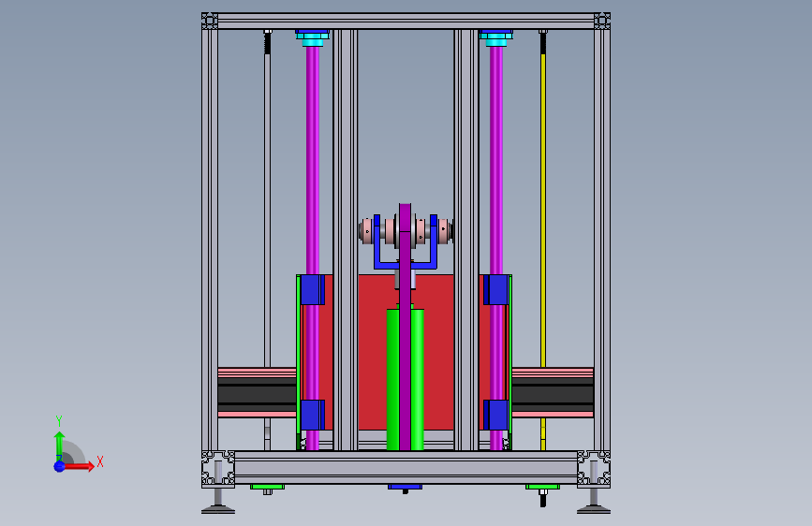The width and height of the screenshot is (812, 526).
Task: Select the left outer vertical frame profile
Action: 210,240
